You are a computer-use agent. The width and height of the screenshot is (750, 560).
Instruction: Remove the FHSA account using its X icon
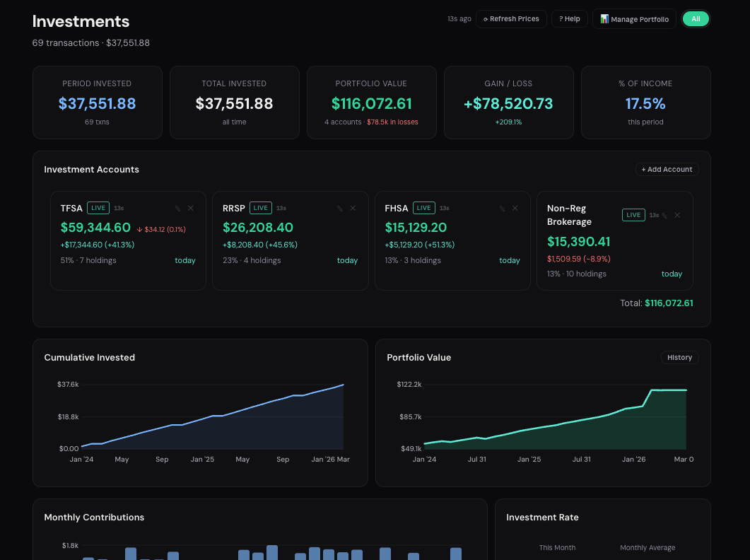(x=515, y=208)
